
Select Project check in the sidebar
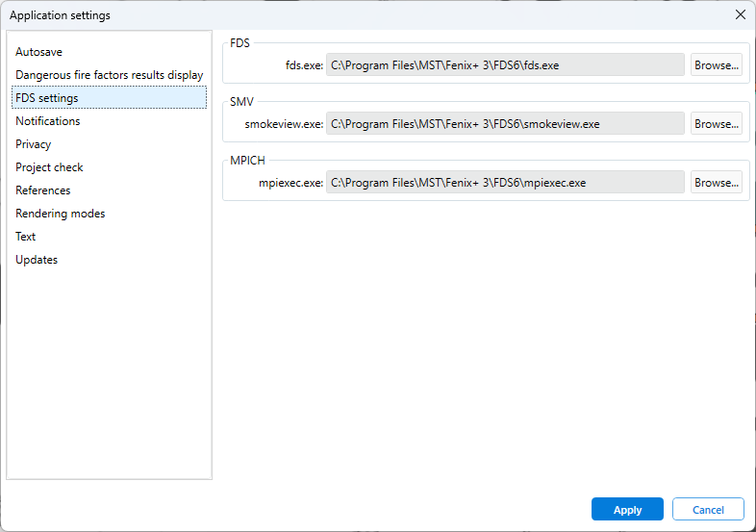pos(49,167)
